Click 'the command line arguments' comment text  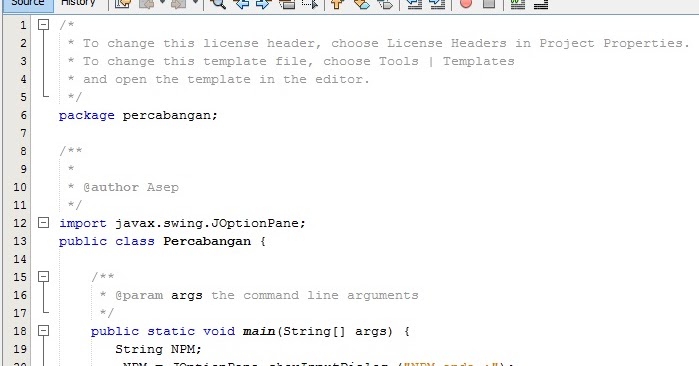(x=315, y=295)
